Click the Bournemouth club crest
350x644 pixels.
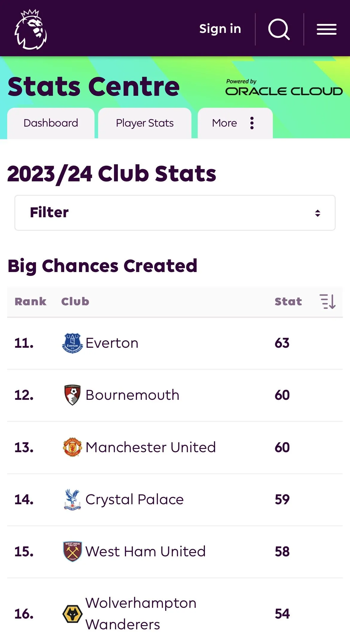pyautogui.click(x=72, y=395)
